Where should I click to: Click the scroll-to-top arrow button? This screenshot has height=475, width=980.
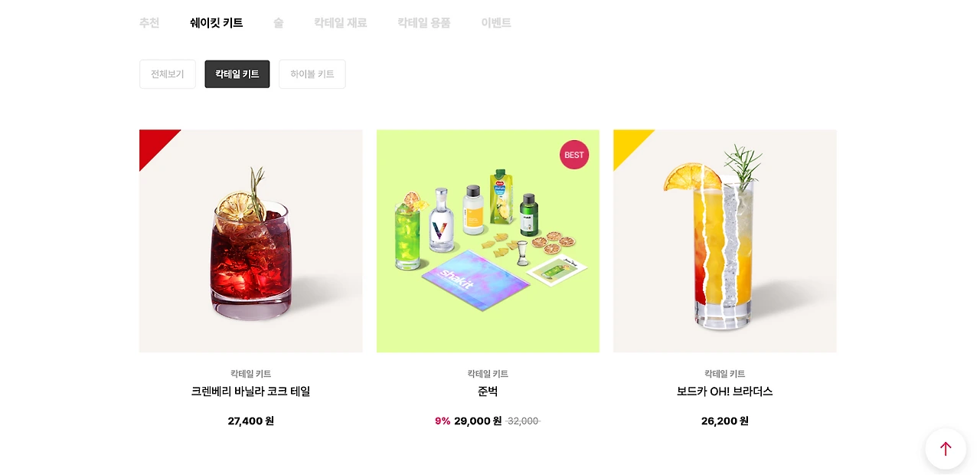(946, 449)
